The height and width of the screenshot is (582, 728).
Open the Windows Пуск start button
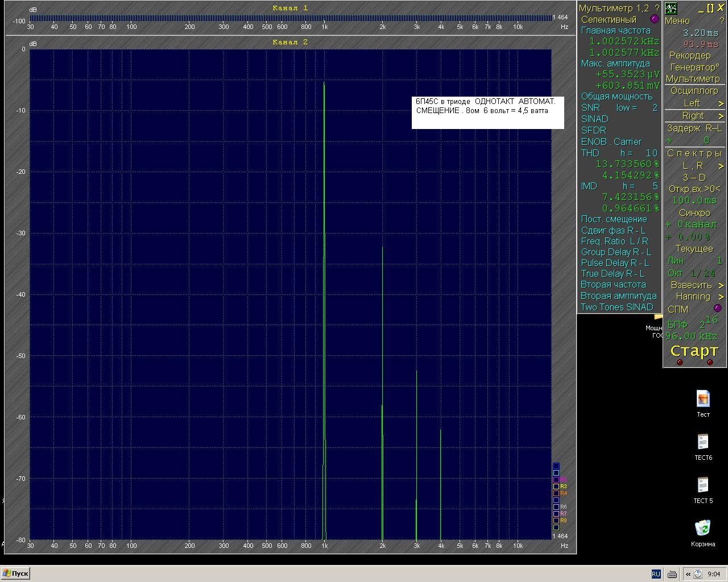tap(16, 573)
